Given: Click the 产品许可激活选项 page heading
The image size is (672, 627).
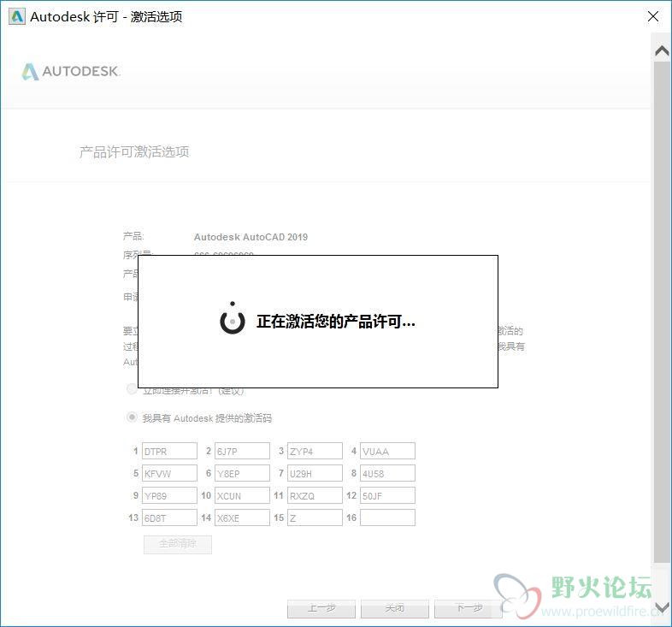Looking at the screenshot, I should click(x=134, y=151).
